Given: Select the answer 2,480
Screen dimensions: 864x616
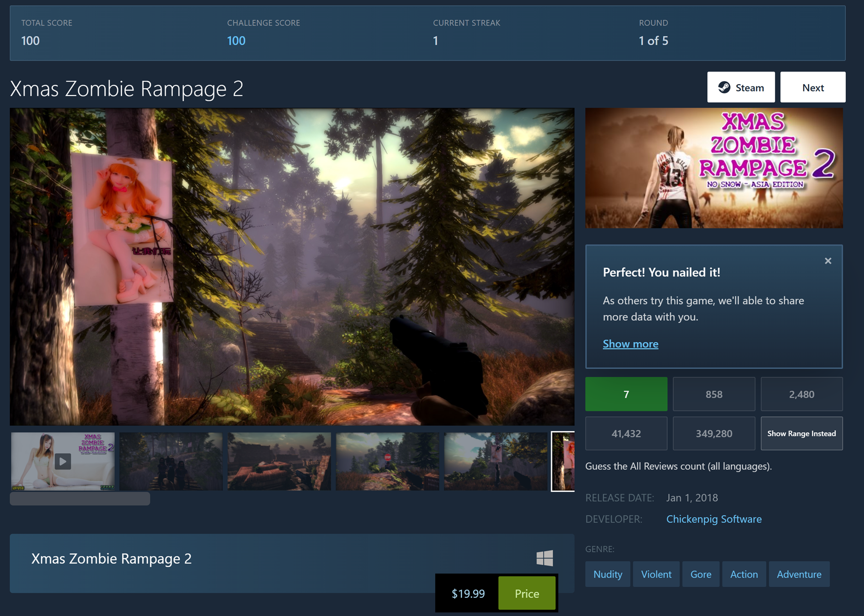Looking at the screenshot, I should pyautogui.click(x=802, y=394).
